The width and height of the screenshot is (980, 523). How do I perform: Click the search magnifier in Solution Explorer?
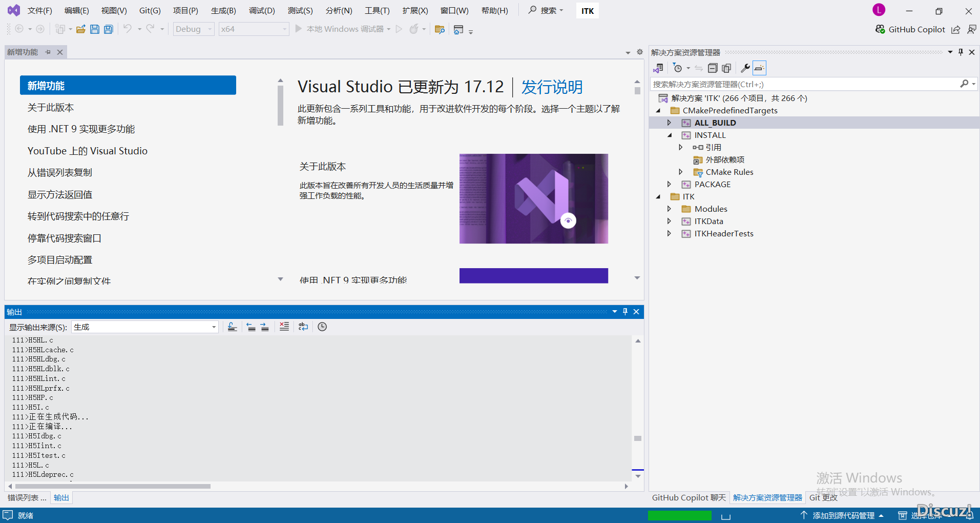965,84
